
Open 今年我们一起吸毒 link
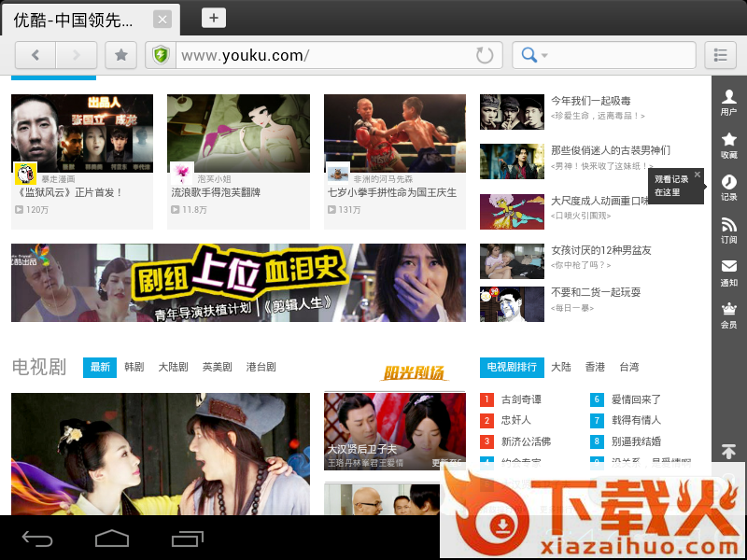591,101
